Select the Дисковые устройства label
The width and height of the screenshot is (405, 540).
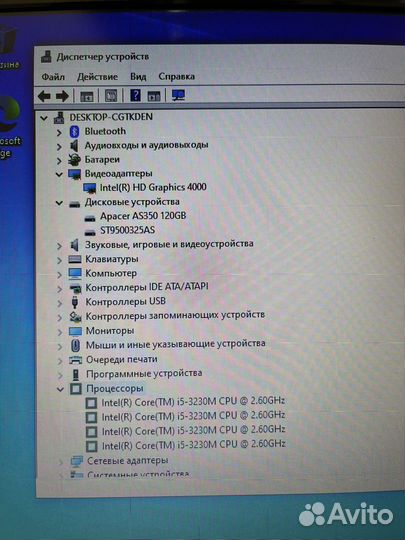132,202
